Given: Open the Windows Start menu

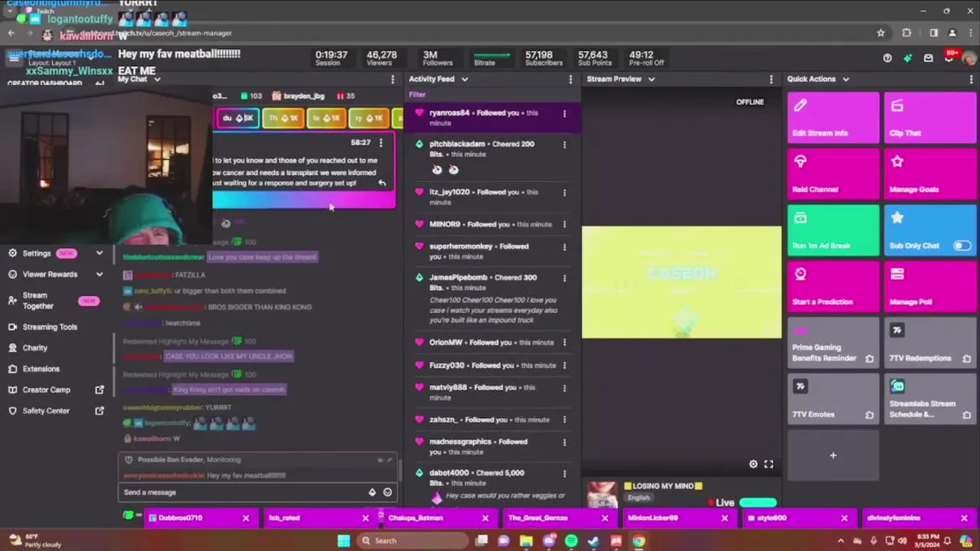Looking at the screenshot, I should click(344, 541).
